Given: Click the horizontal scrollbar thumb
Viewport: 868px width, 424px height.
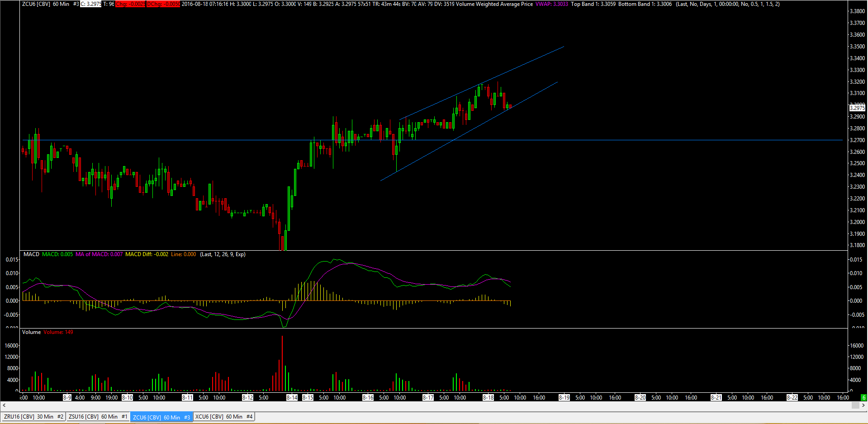Looking at the screenshot, I should point(855,405).
